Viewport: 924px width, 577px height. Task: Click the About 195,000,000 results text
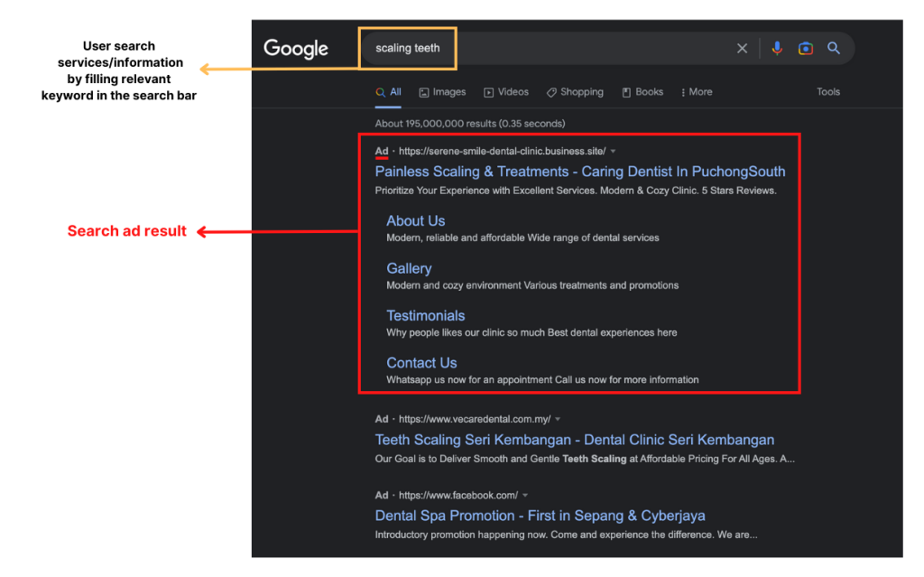(469, 124)
